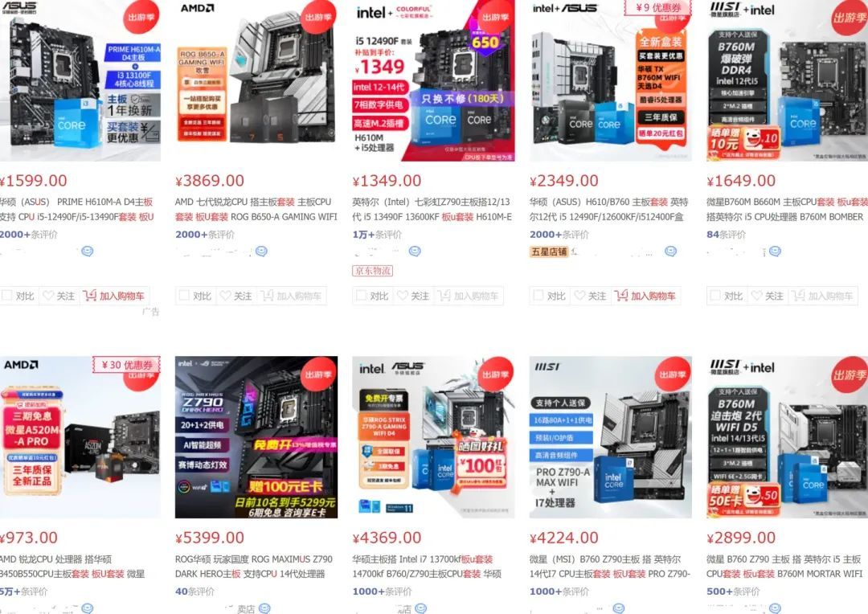Add ¥1349.00 Colorful bundle to cart
The width and height of the screenshot is (868, 614).
point(468,297)
